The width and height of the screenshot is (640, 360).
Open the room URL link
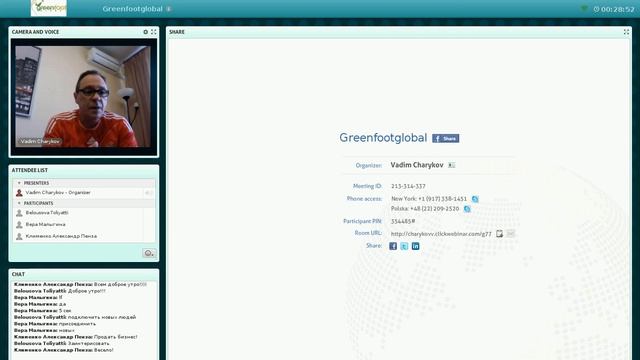[441, 234]
